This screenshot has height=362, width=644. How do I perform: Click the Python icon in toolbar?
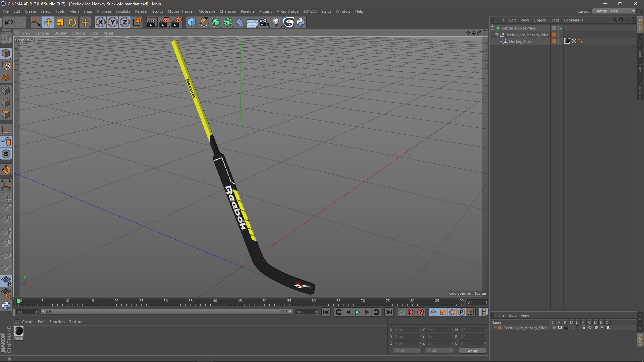[301, 22]
